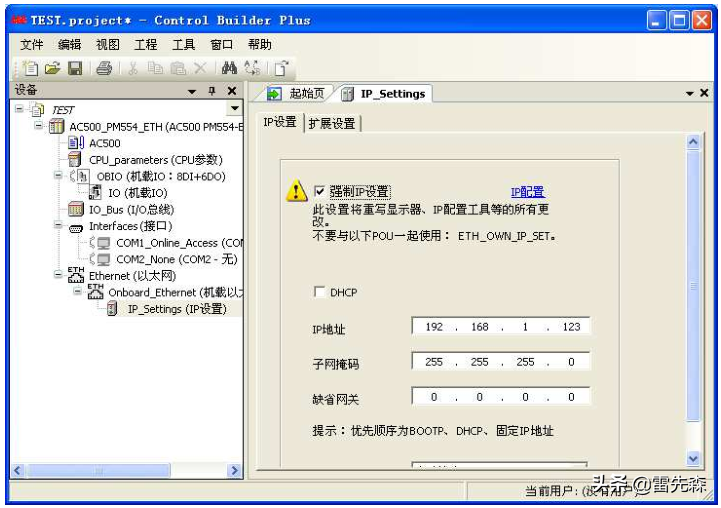The image size is (721, 508).
Task: Enable the DHCP checkbox
Action: (x=320, y=292)
